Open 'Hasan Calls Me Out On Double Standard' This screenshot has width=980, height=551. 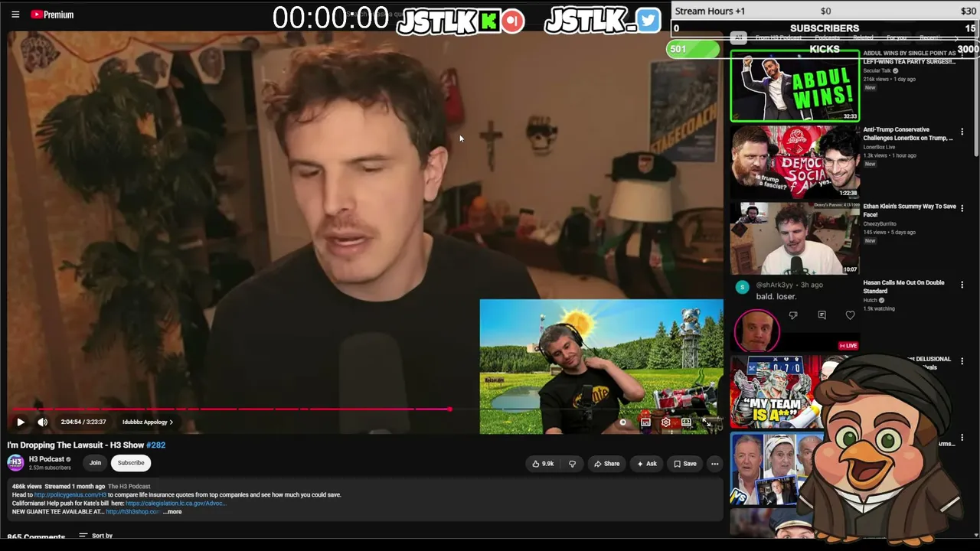903,287
